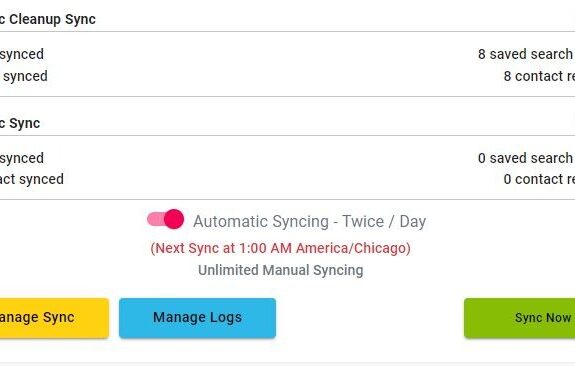Click the Unlimited Manual Syncing text
This screenshot has width=575, height=379.
(281, 270)
